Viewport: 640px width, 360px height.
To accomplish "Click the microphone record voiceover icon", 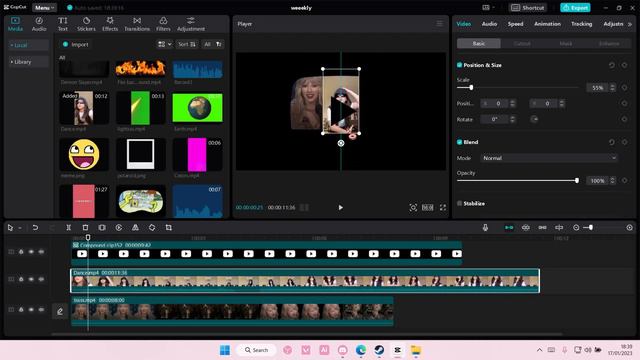I will (485, 227).
